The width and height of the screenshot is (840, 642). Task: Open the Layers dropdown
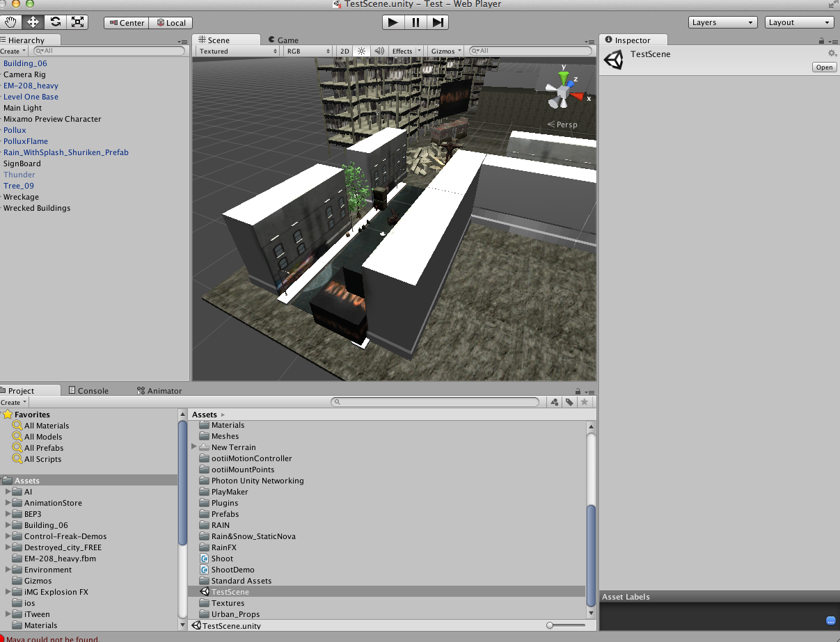click(722, 22)
